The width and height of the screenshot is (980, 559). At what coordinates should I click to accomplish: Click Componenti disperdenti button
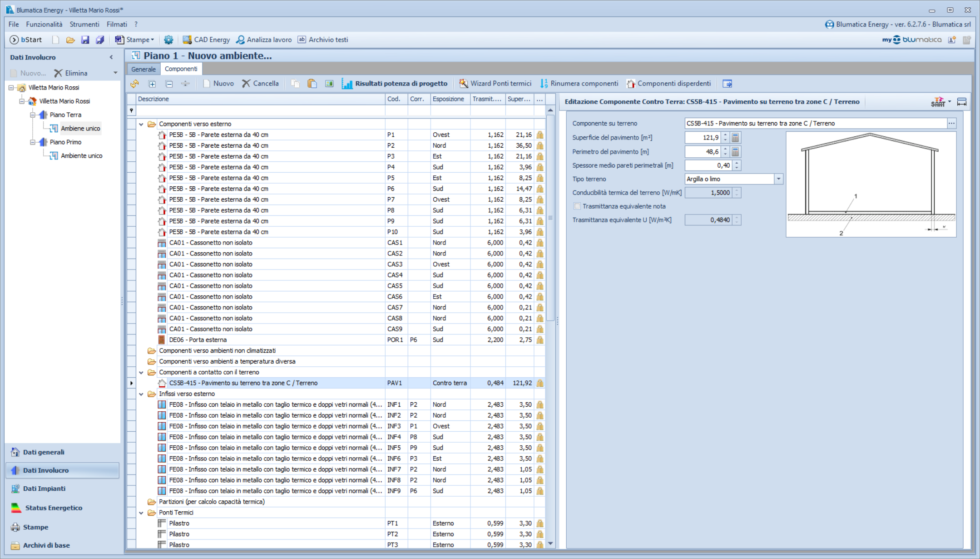tap(669, 83)
